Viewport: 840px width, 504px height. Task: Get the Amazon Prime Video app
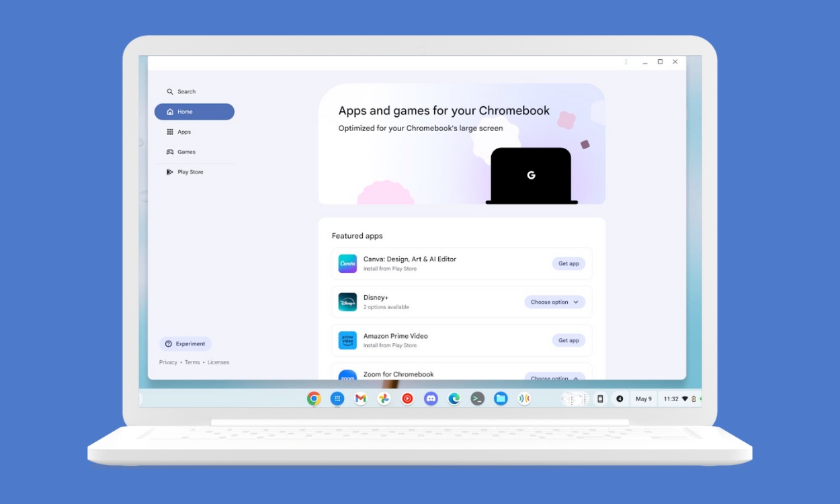point(569,340)
